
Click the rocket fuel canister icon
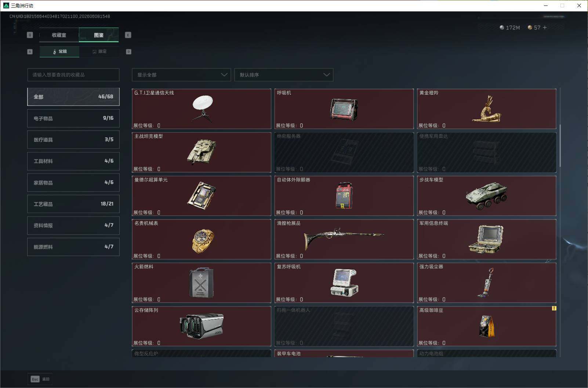click(x=202, y=282)
